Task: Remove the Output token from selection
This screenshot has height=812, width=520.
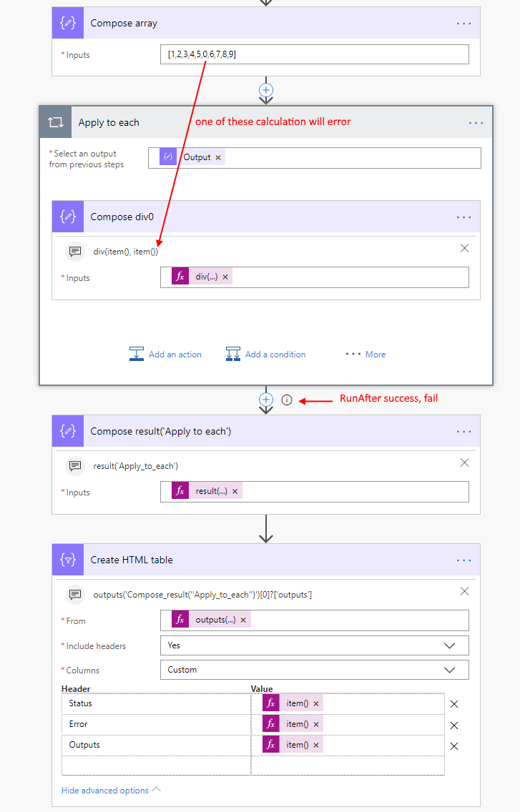Action: (x=218, y=157)
